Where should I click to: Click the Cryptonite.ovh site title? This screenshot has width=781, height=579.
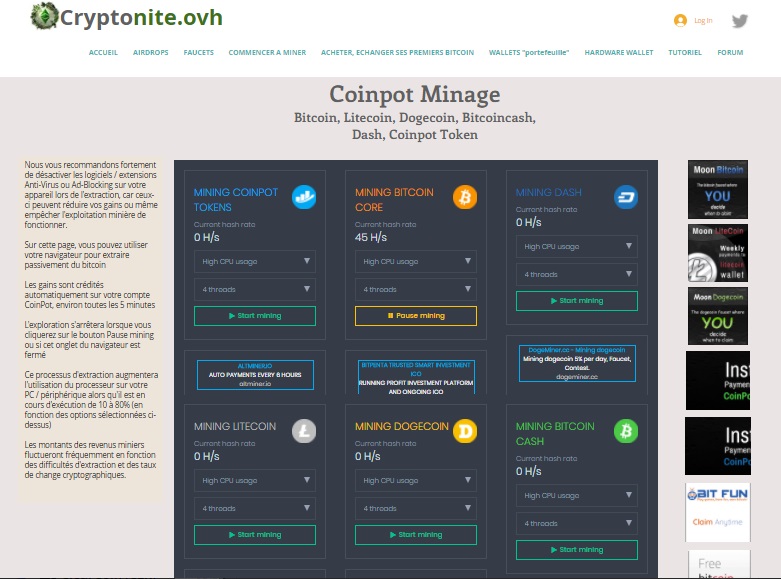(141, 17)
